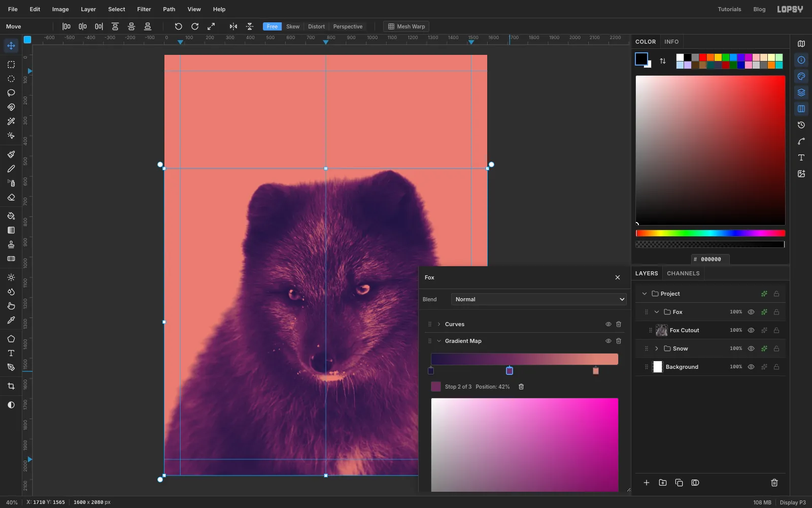
Task: Select the rightmost salmon gradient stop
Action: [x=596, y=371]
